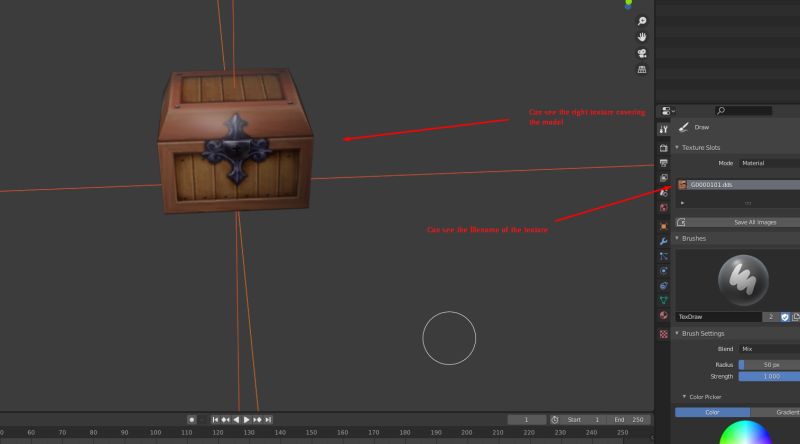Open the Object Constraints tab

pyautogui.click(x=663, y=286)
